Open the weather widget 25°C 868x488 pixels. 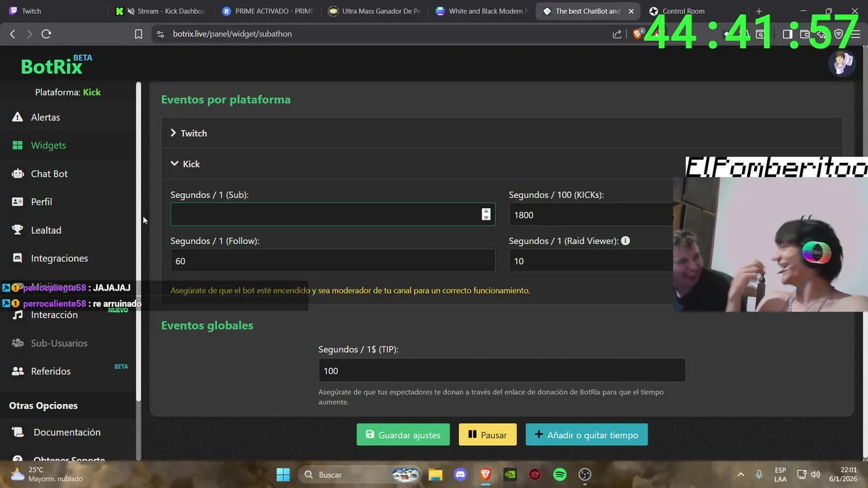[x=47, y=474]
